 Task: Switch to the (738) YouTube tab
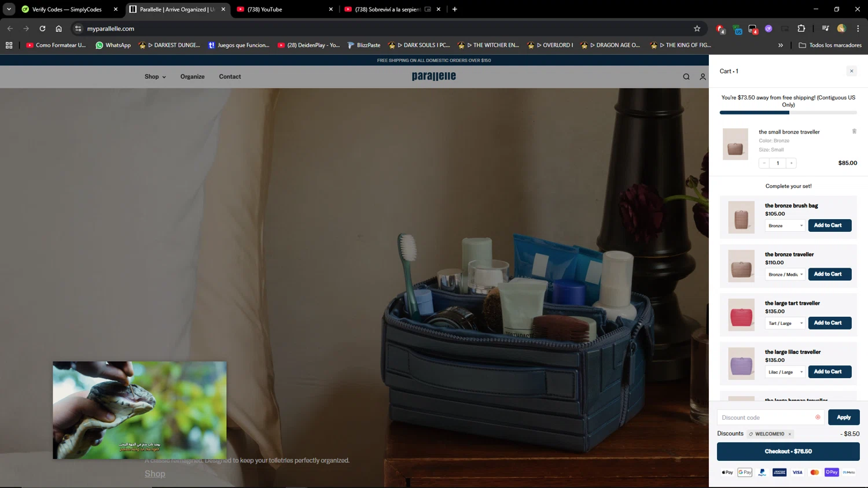click(x=285, y=9)
